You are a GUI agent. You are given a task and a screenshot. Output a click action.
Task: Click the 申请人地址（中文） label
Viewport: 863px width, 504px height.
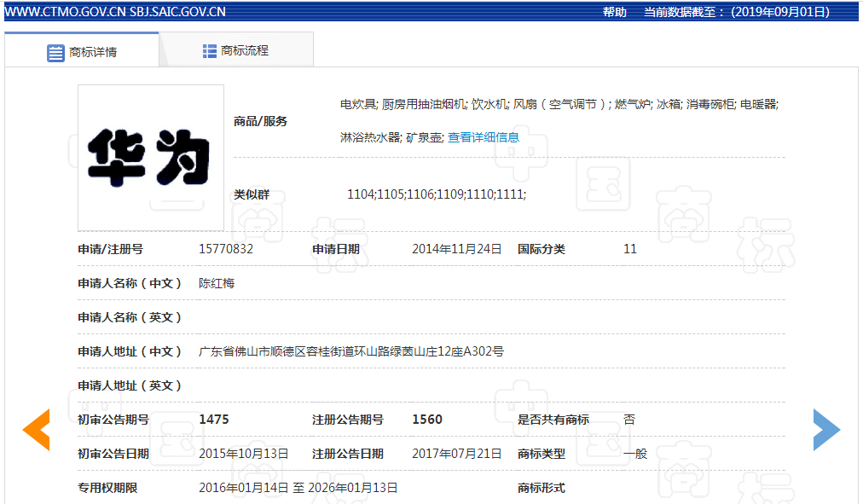click(130, 351)
